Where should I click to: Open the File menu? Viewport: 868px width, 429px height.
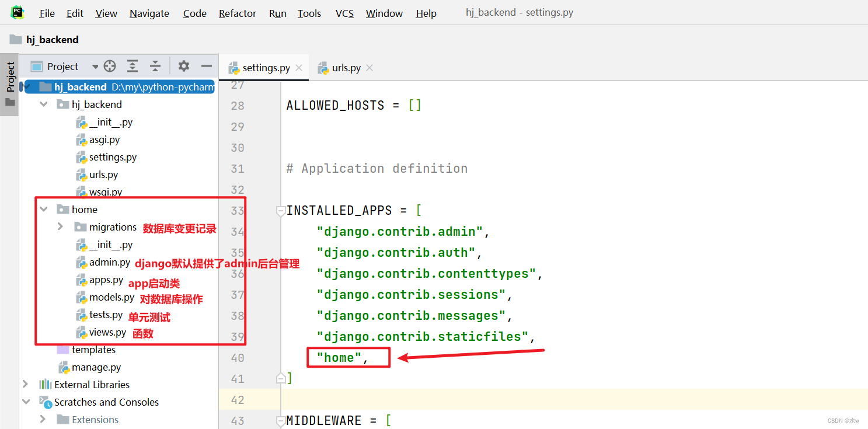pyautogui.click(x=47, y=13)
